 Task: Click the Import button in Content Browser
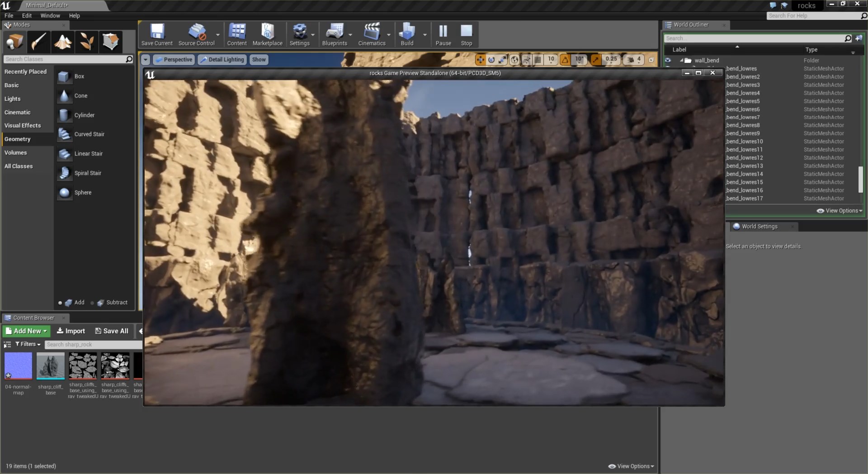(71, 331)
